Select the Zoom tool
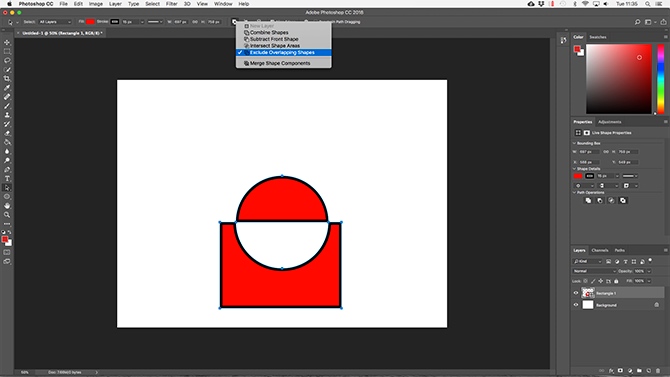This screenshot has width=670, height=377. point(7,215)
